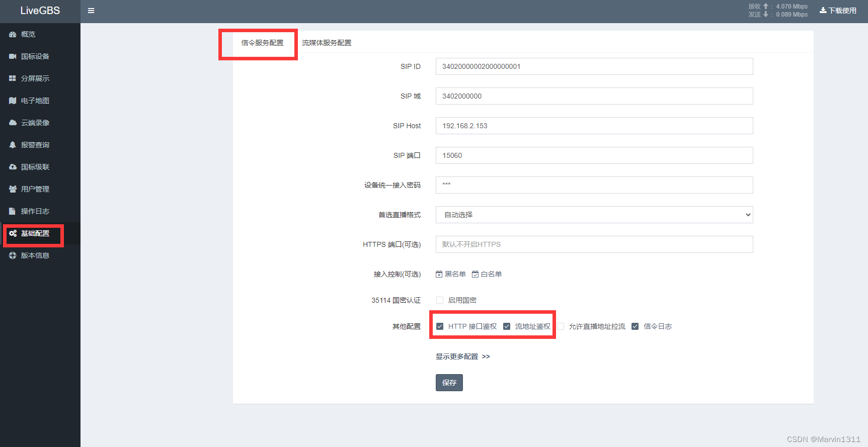Open 分屏展示 menu item
Viewport: 868px width, 447px height.
coord(40,78)
